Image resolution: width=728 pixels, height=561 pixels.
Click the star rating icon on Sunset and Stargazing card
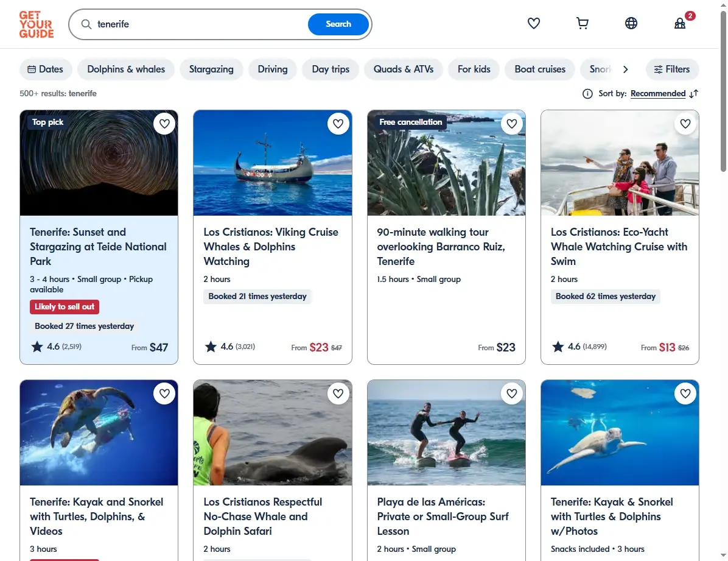pos(37,346)
